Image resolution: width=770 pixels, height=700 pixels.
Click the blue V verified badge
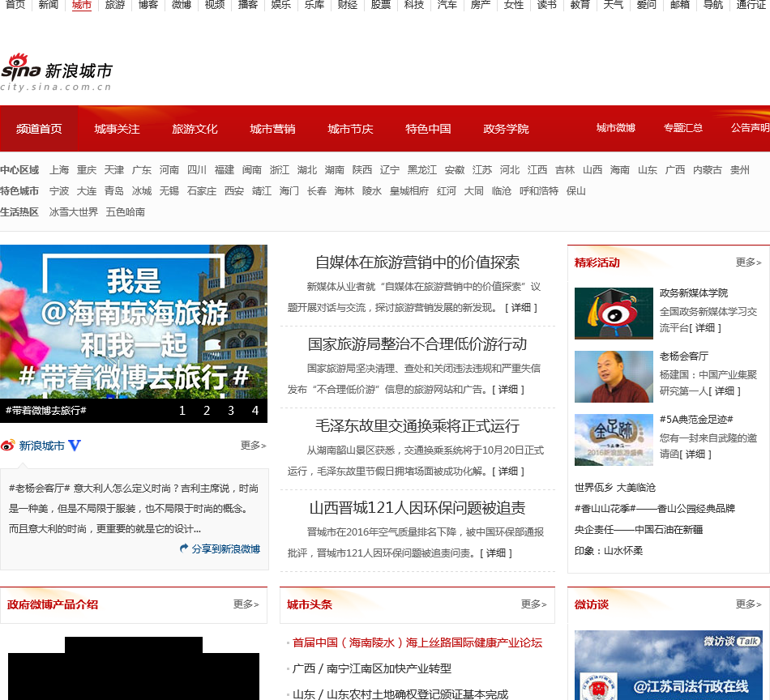click(74, 446)
